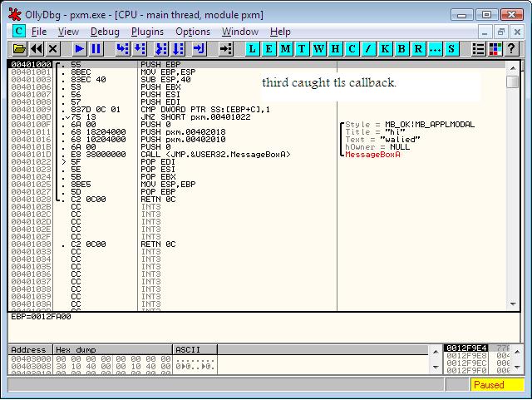Click the red MessageBoxA comment
This screenshot has width=532, height=400.
372,155
